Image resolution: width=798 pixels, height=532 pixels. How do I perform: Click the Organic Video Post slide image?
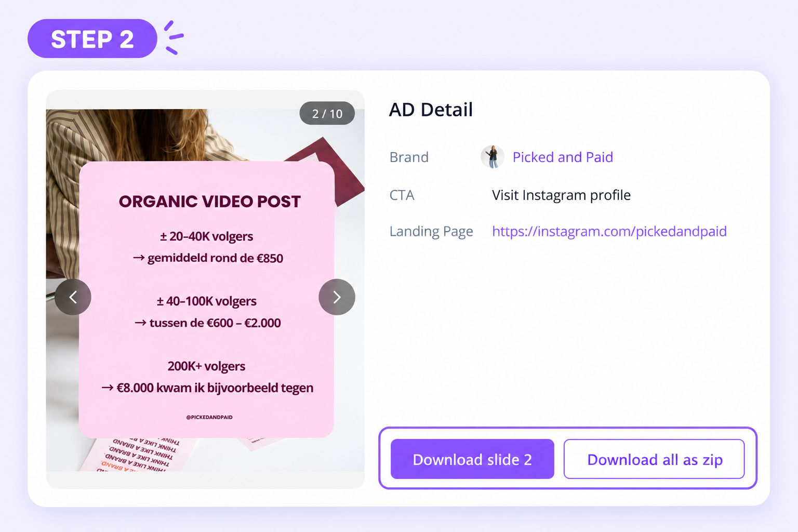205,290
